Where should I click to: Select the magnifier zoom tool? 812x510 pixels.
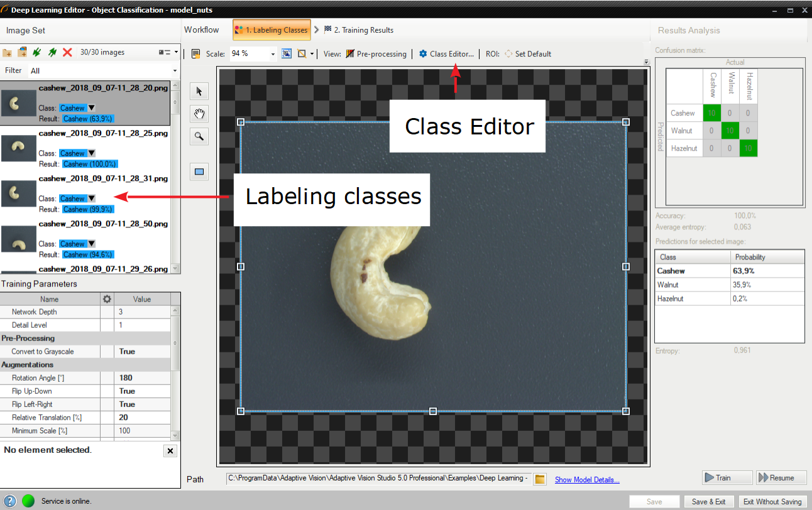[x=200, y=136]
